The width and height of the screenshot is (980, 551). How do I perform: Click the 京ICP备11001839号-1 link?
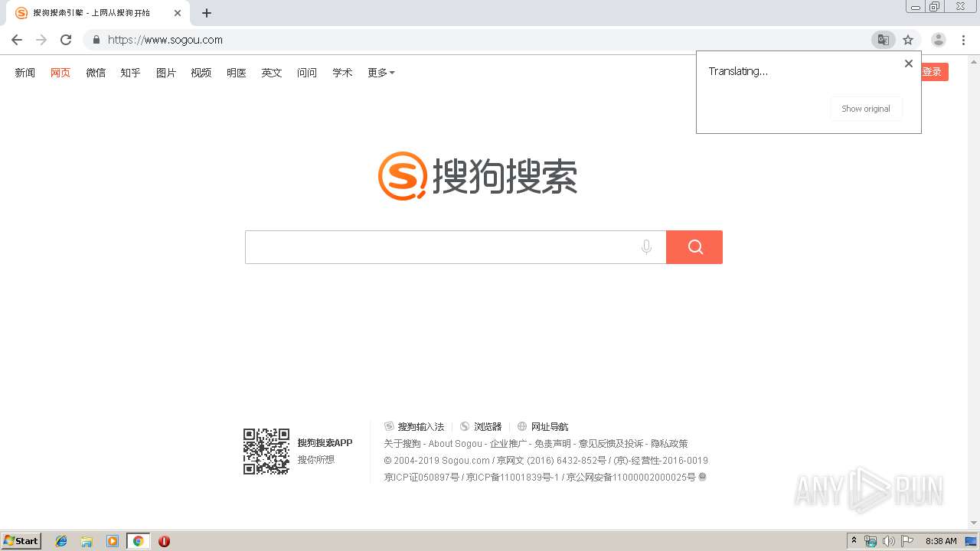coord(513,478)
